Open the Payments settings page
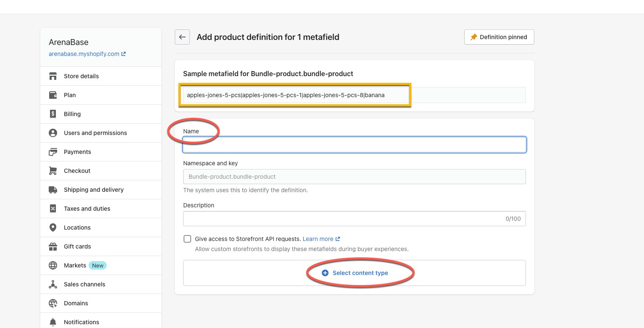Viewport: 644px width, 328px height. click(x=77, y=152)
